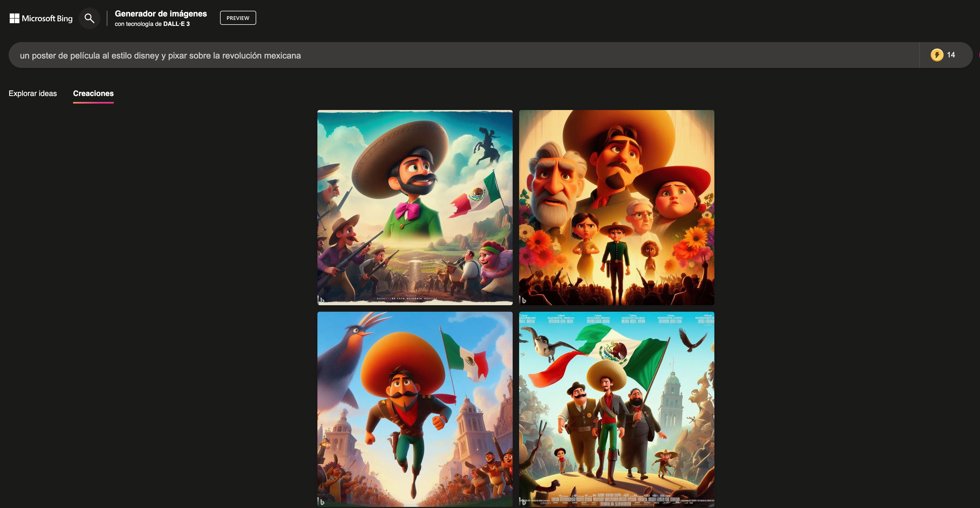The image size is (980, 508).
Task: Click the PREVIEW badge button
Action: click(238, 18)
